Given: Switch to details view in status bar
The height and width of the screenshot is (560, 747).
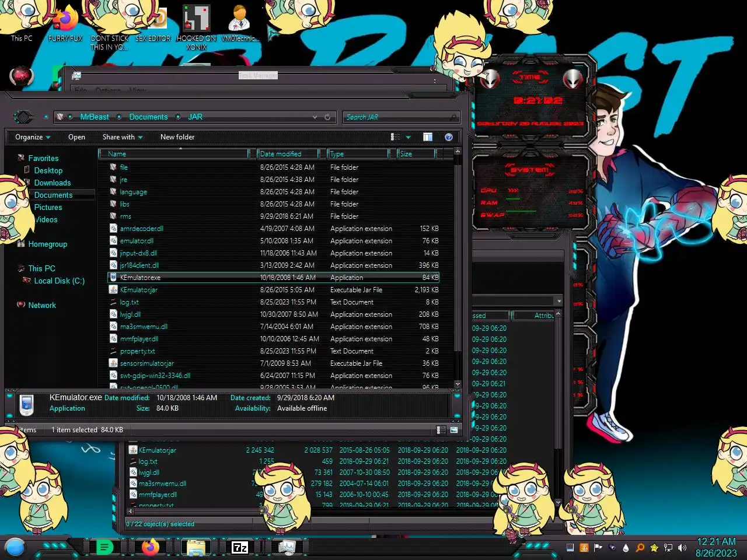Looking at the screenshot, I should 441,430.
